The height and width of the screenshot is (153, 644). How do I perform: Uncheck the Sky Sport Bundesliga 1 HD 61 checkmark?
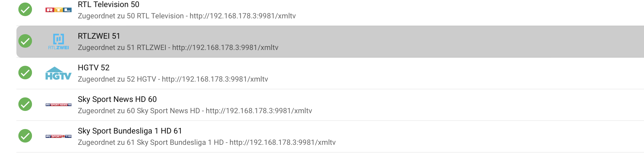tap(25, 136)
